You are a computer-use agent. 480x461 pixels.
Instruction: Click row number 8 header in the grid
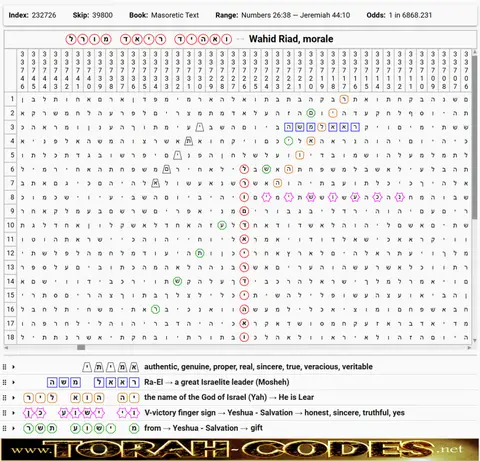[x=11, y=197]
